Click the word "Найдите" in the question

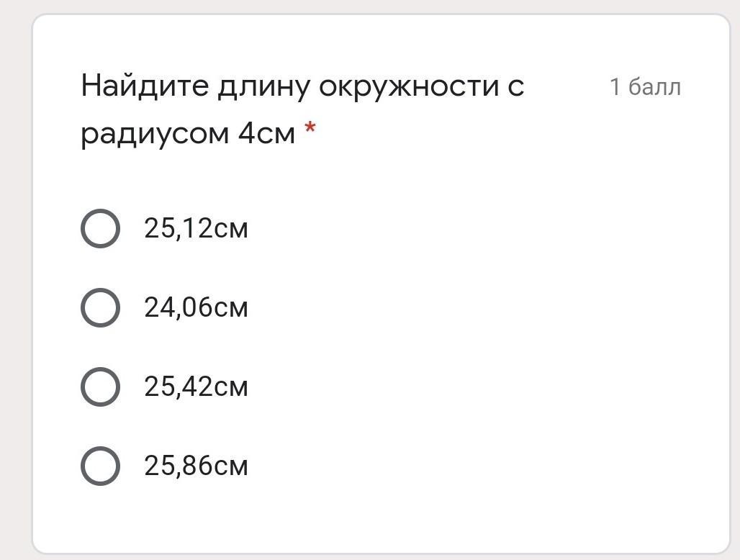click(145, 86)
